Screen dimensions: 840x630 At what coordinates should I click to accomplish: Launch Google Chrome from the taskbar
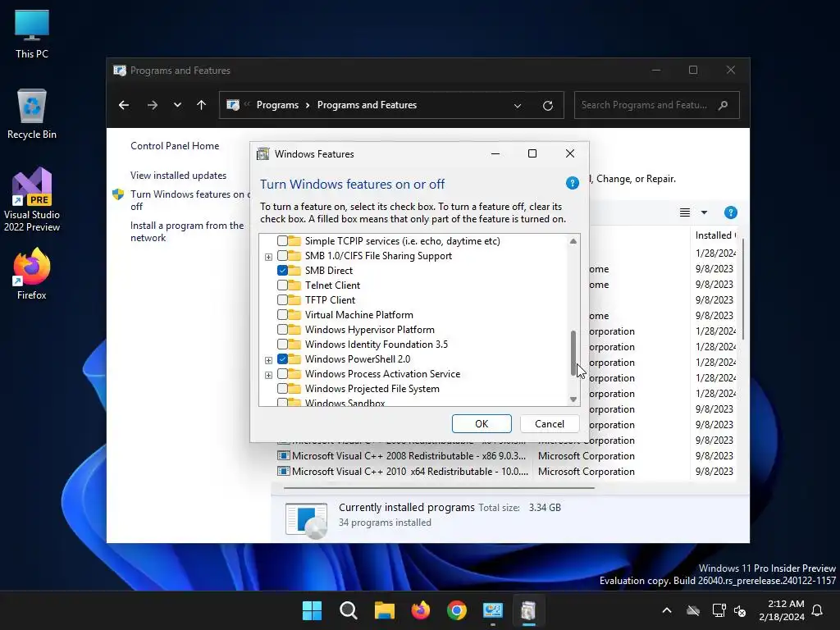[x=456, y=610]
